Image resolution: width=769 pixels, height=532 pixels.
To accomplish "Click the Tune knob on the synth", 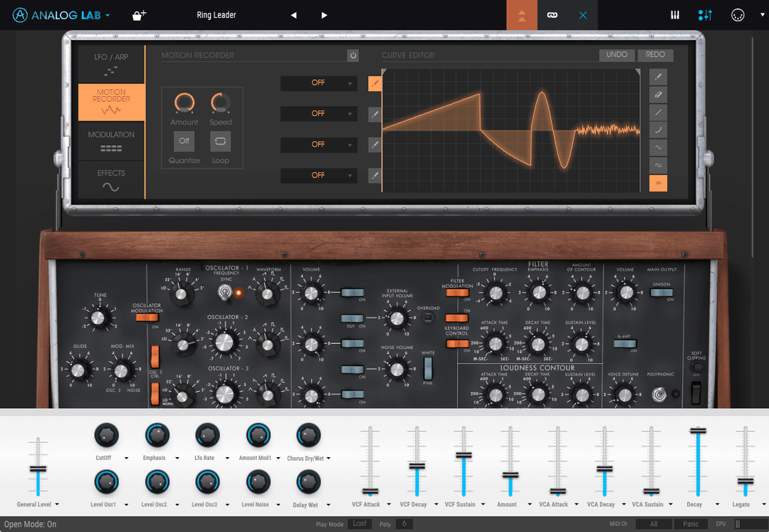I will (100, 317).
